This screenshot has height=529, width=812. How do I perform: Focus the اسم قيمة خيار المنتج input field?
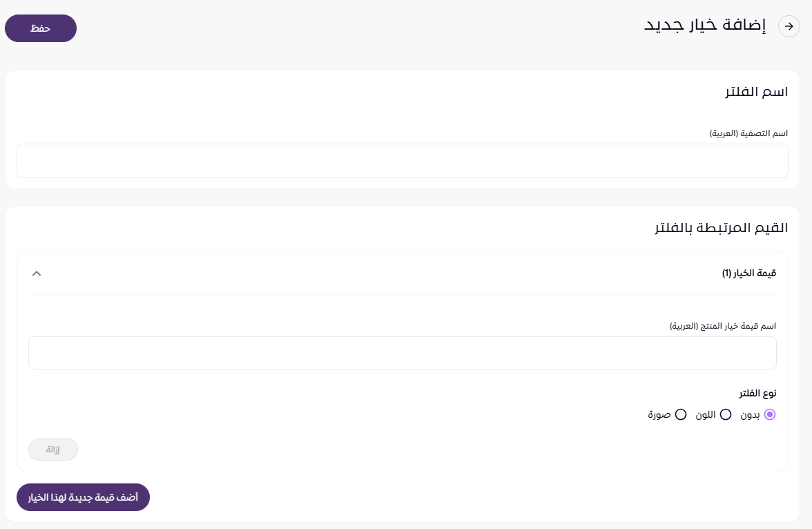click(x=402, y=353)
